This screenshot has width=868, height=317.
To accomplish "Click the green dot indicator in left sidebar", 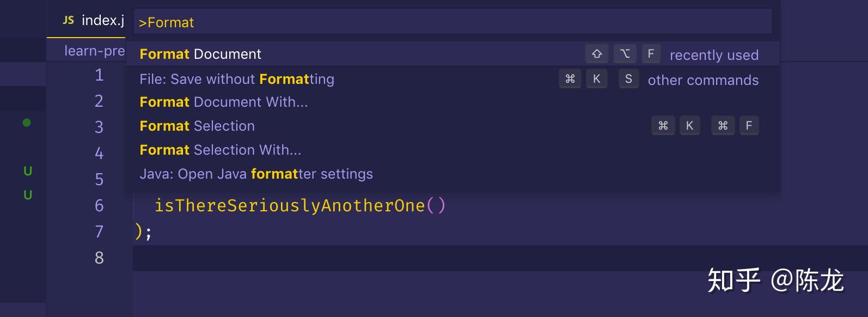I will (27, 123).
